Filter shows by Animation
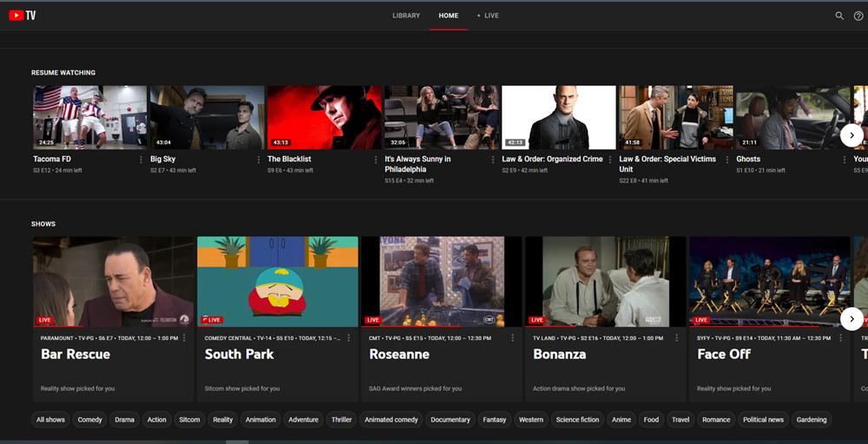Image resolution: width=868 pixels, height=444 pixels. point(260,420)
